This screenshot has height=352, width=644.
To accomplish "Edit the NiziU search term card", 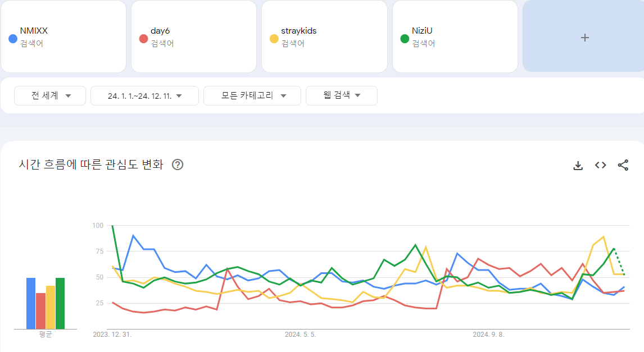I will point(455,36).
